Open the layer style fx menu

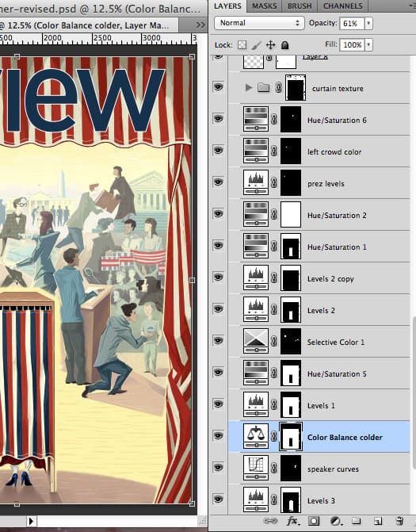(292, 521)
